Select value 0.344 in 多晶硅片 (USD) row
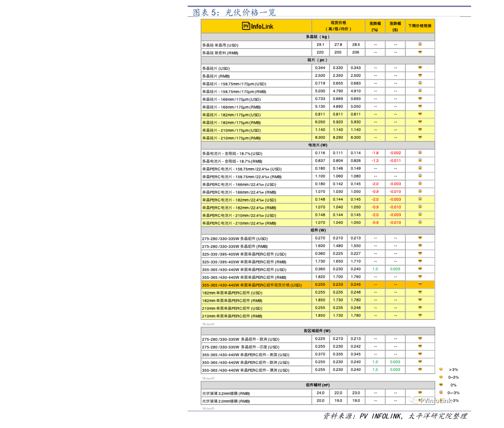The height and width of the screenshot is (428, 504). (x=320, y=68)
